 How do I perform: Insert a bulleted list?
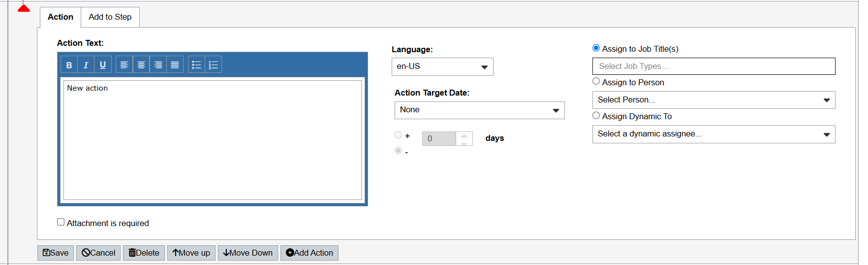point(196,65)
